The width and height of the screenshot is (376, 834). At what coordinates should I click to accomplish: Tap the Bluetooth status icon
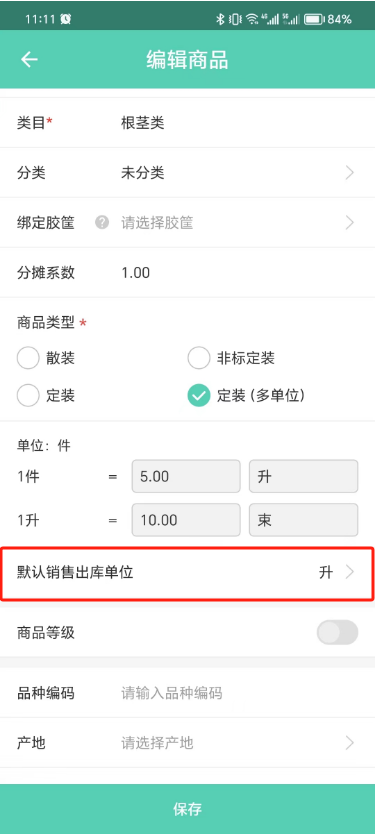(220, 20)
